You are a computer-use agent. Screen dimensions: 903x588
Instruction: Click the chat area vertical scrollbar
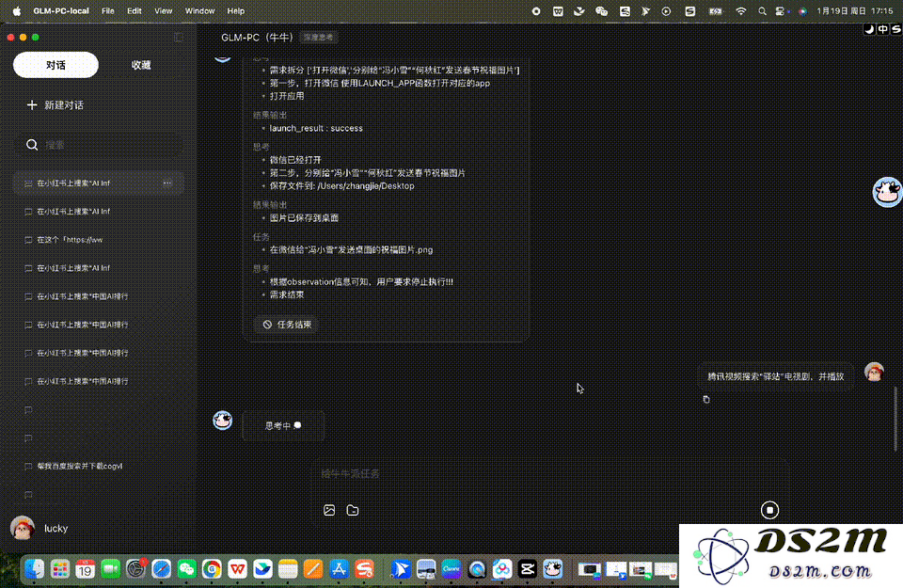(895, 419)
